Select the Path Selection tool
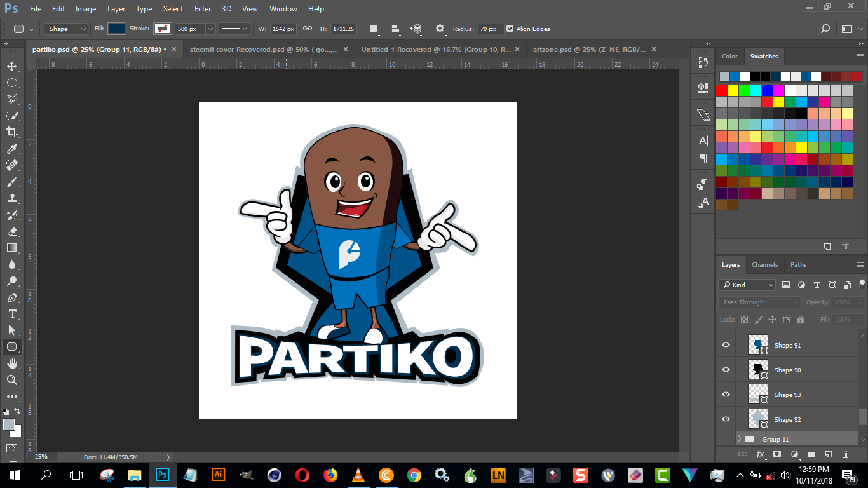Image resolution: width=868 pixels, height=488 pixels. [x=12, y=330]
